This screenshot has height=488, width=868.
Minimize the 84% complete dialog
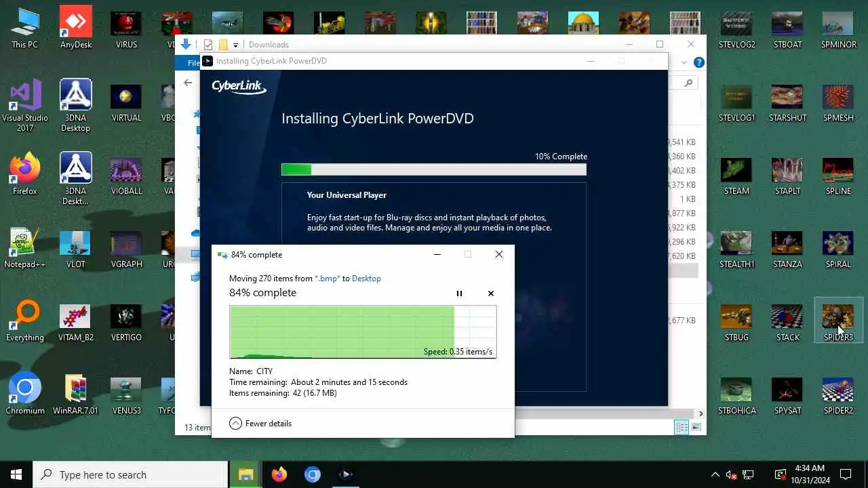point(437,255)
